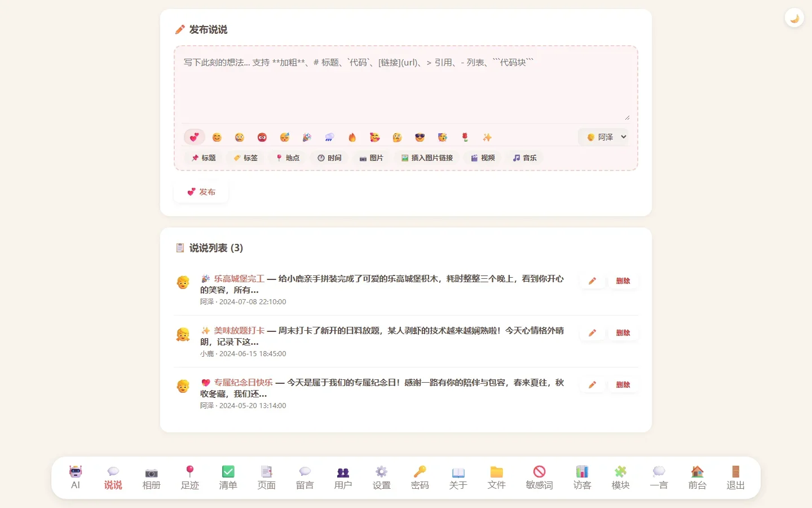Open the 敏感词 sensitive words tab
812x508 pixels.
pos(540,478)
